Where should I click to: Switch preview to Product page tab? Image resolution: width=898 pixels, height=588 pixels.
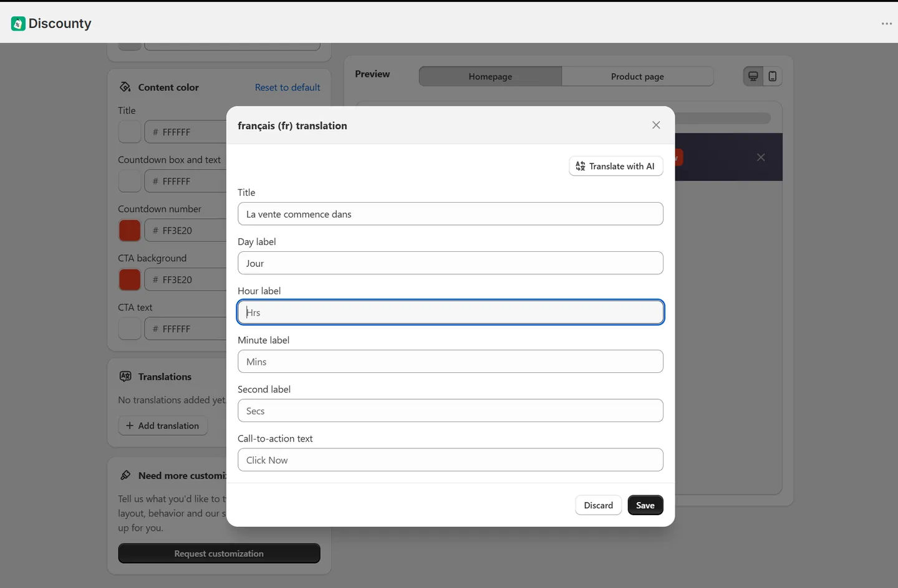[x=637, y=77]
